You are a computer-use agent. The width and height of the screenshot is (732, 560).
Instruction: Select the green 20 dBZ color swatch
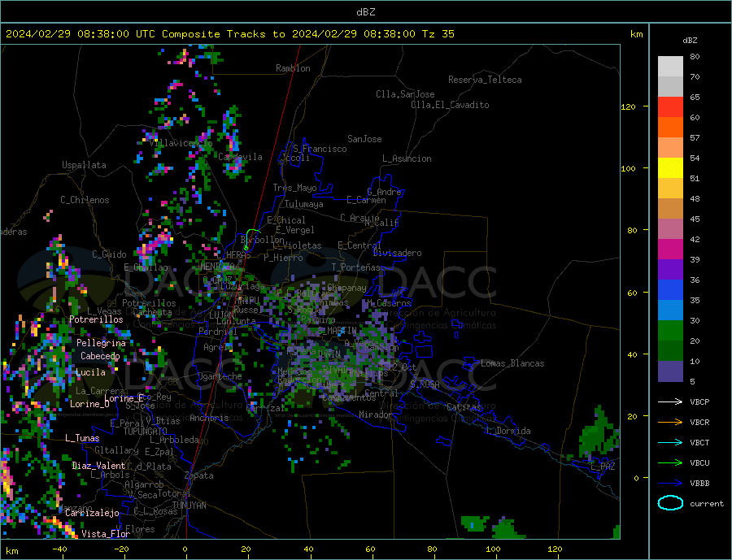click(x=670, y=331)
